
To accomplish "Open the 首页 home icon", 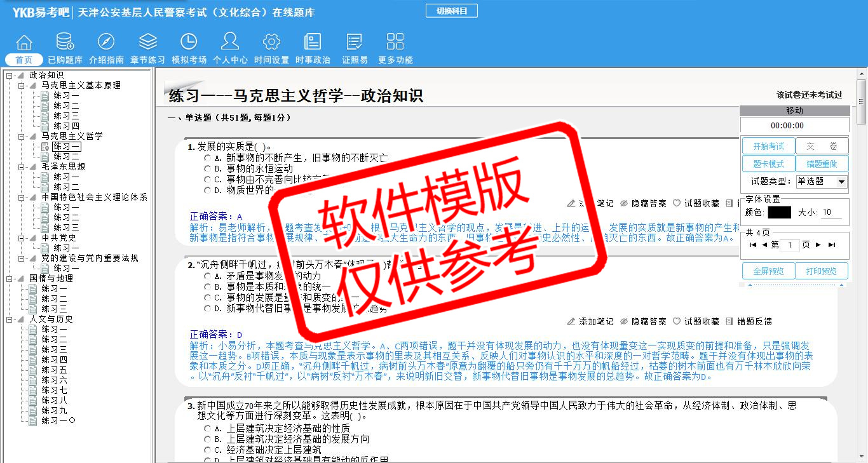I will (x=24, y=43).
